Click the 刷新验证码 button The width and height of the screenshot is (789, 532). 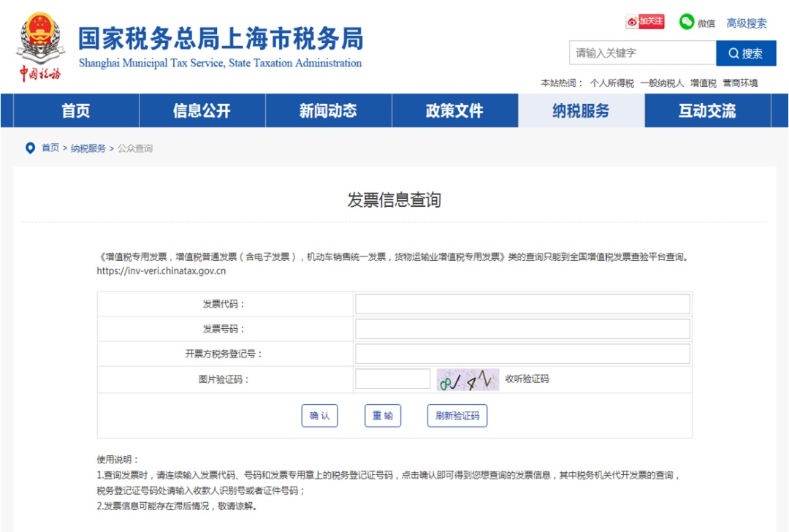point(457,415)
